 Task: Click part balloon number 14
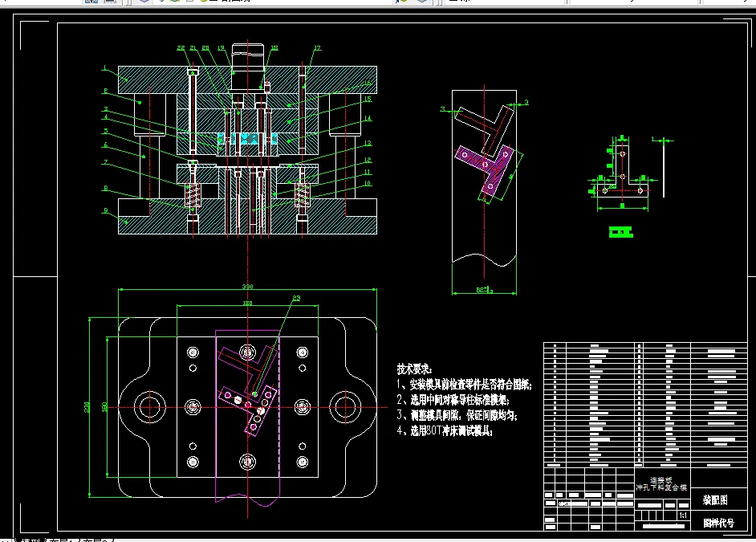click(368, 118)
